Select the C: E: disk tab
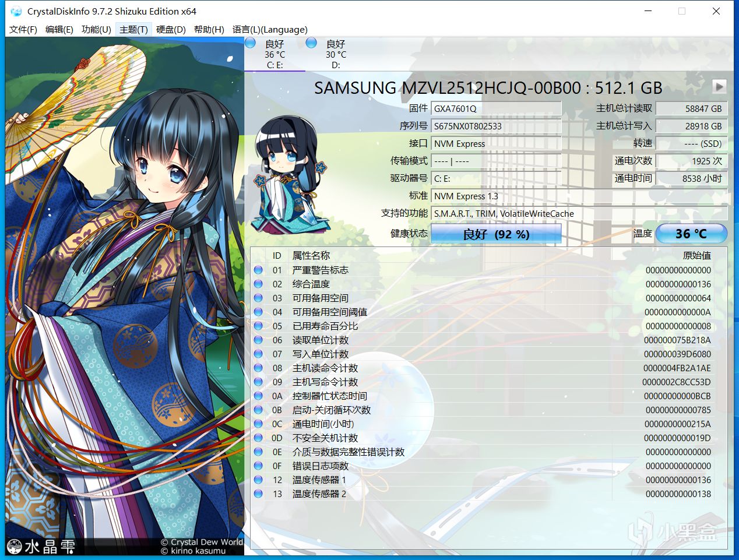Screen dimensions: 739x560 [275, 54]
